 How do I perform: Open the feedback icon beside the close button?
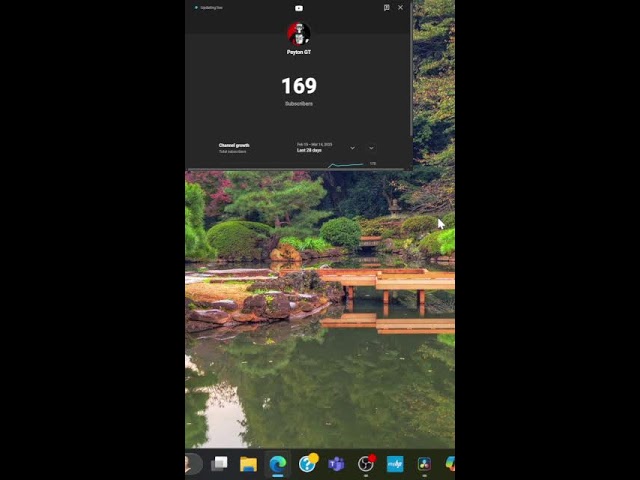coord(386,8)
